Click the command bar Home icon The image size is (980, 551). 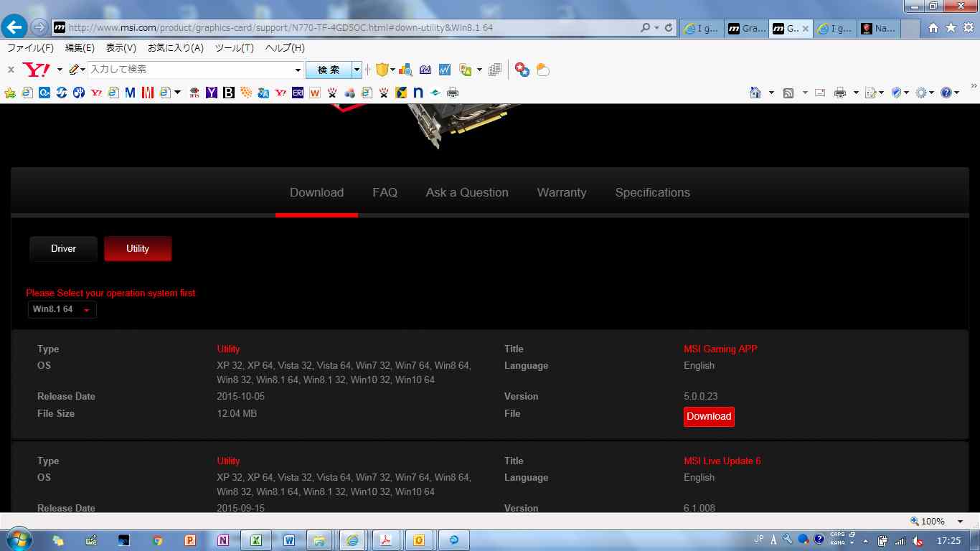[x=755, y=93]
